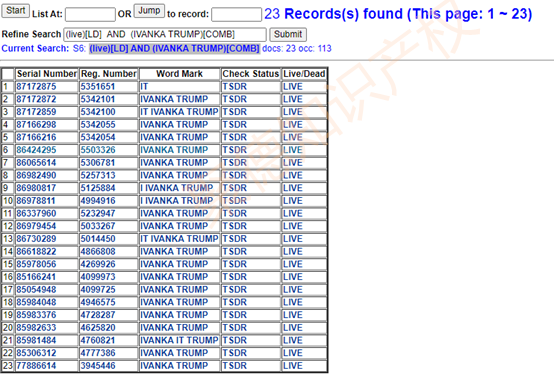Open IT IVANKA TRUMP mark in row 3
This screenshot has height=377, width=554.
pyautogui.click(x=179, y=112)
